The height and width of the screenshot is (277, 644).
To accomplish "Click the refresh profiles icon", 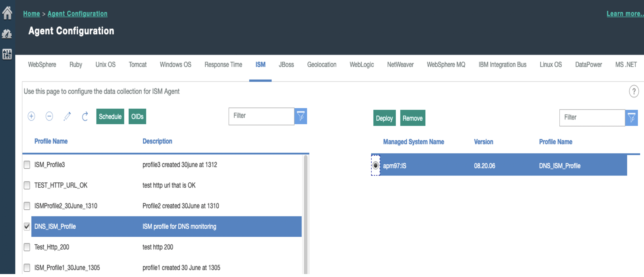I will tap(85, 116).
